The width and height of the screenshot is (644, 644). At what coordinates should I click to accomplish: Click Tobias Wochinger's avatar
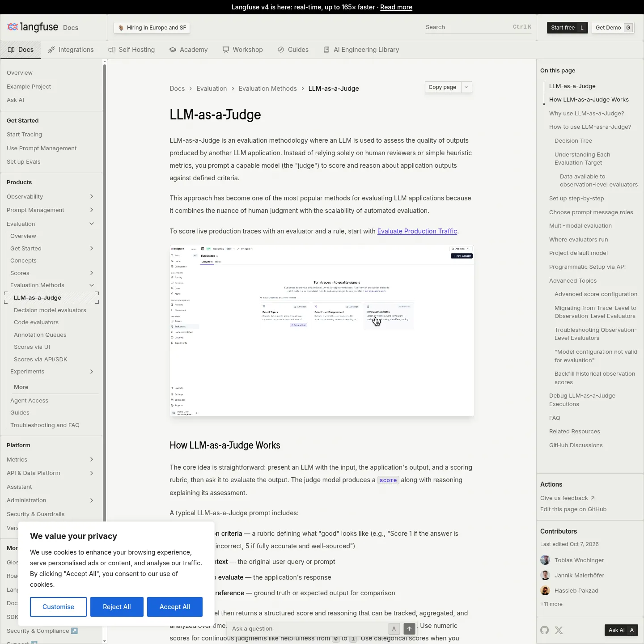tap(545, 560)
